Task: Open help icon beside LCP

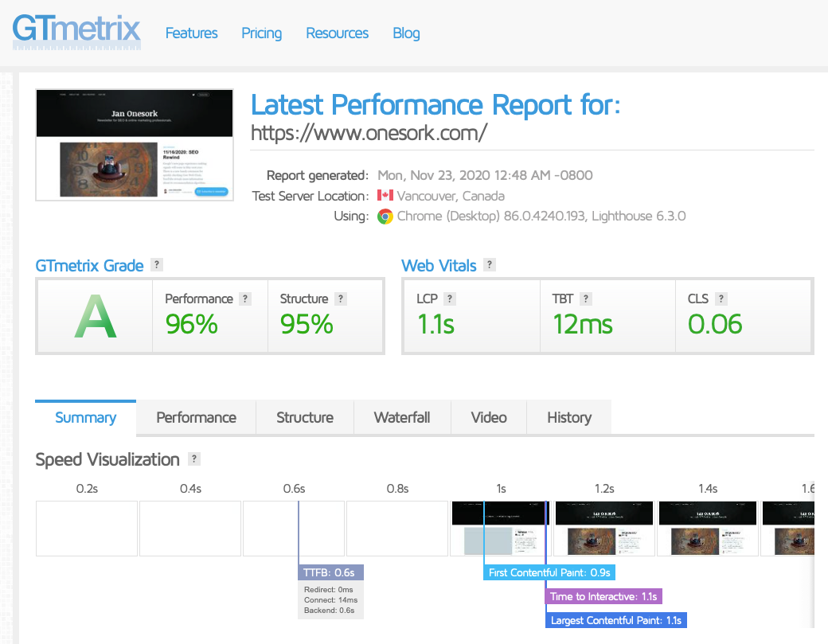Action: tap(449, 299)
